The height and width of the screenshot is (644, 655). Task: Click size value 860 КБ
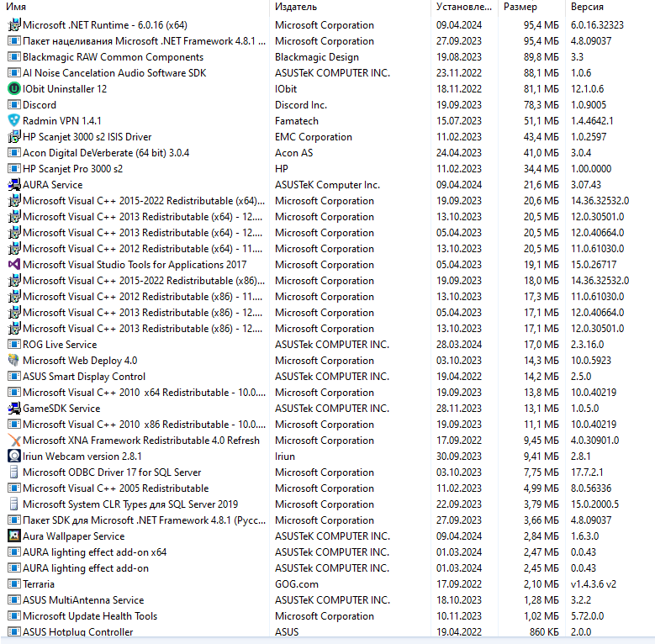click(x=544, y=632)
